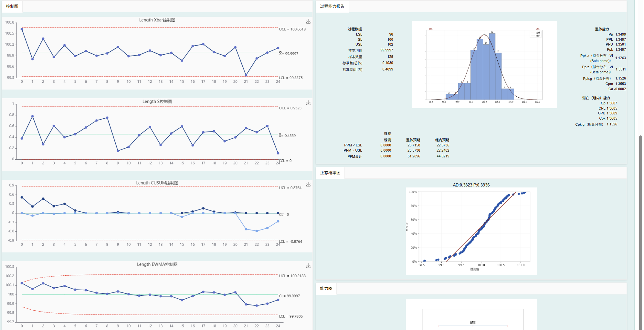Click the Xbar LCL = 99.3375 label

(x=291, y=78)
